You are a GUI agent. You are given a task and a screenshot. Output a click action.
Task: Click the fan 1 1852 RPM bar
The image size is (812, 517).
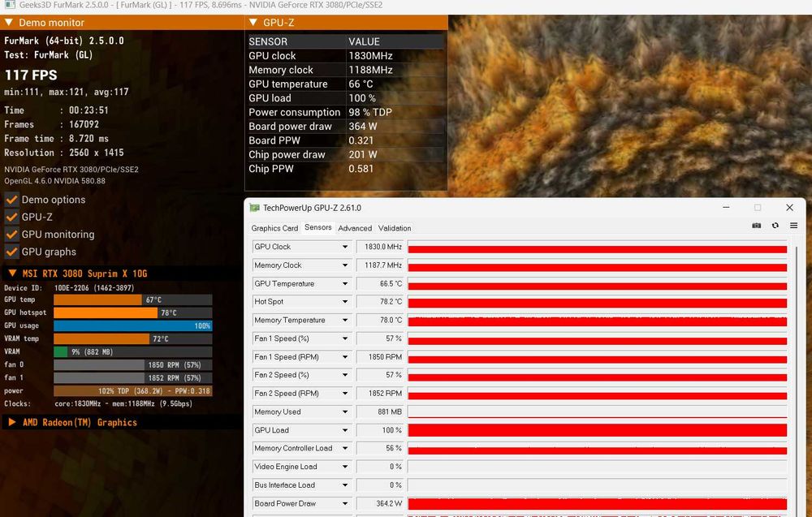click(133, 377)
